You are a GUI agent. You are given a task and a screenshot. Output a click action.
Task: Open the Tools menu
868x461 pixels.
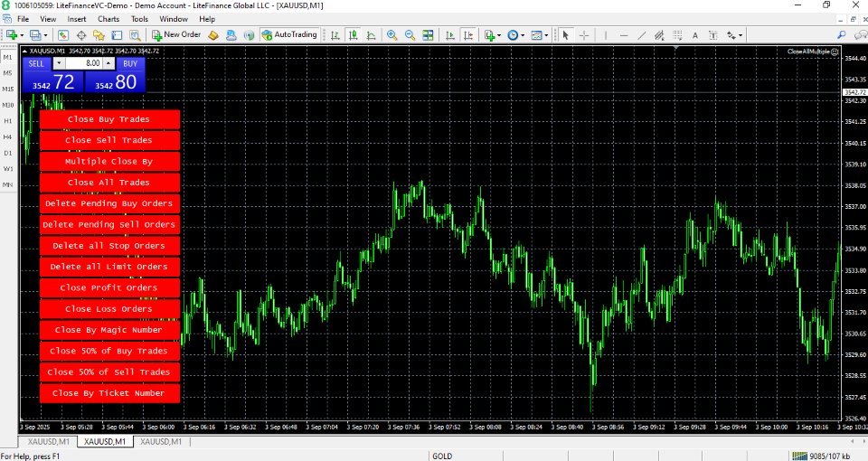[139, 19]
